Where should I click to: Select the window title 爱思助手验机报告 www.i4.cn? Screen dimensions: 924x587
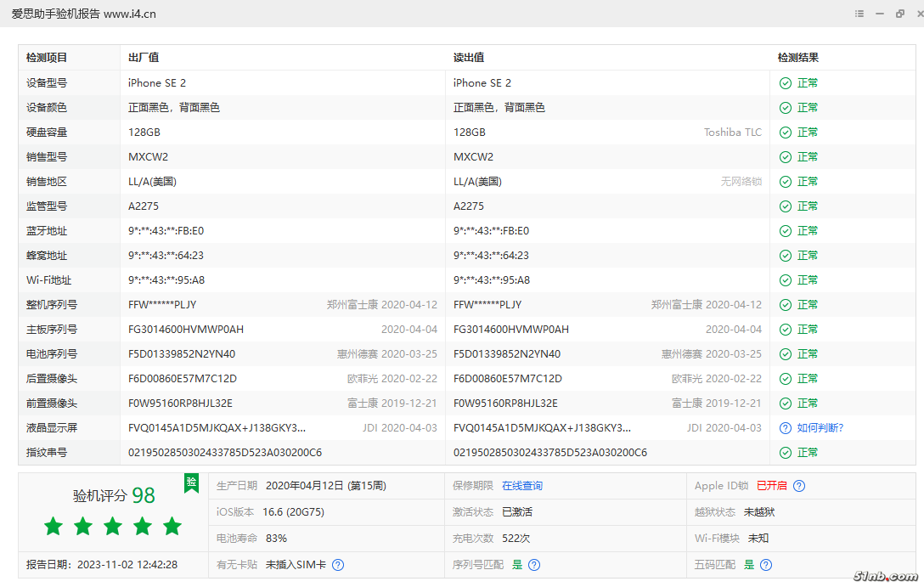point(84,14)
